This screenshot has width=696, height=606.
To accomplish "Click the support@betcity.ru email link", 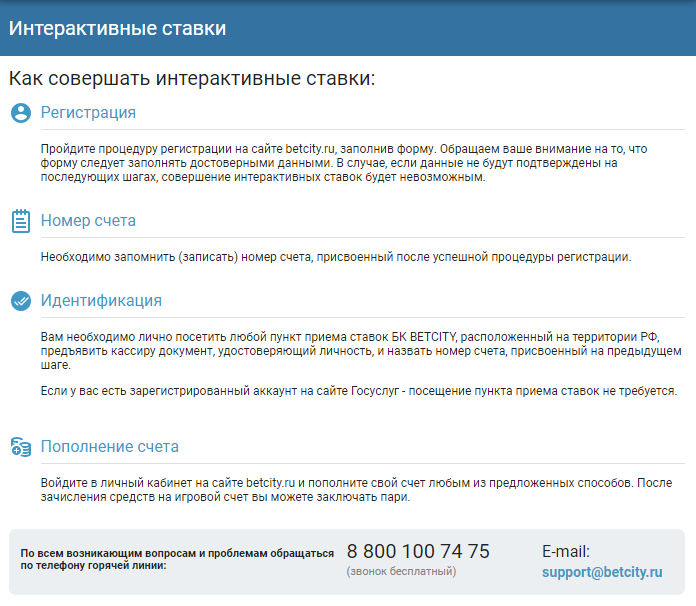I will coord(602,572).
